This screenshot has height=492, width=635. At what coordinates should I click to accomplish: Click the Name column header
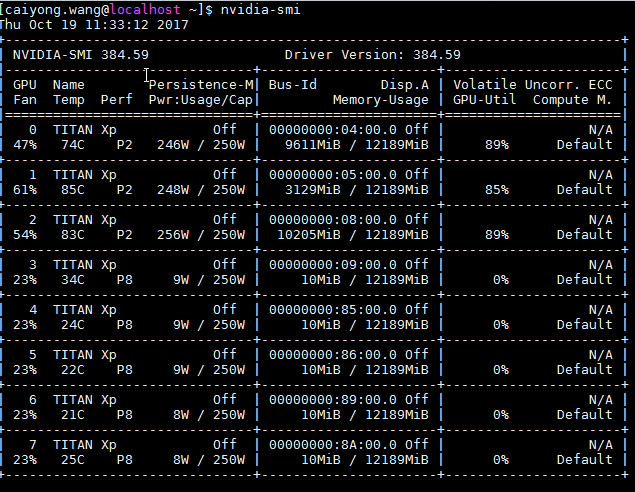coord(68,85)
